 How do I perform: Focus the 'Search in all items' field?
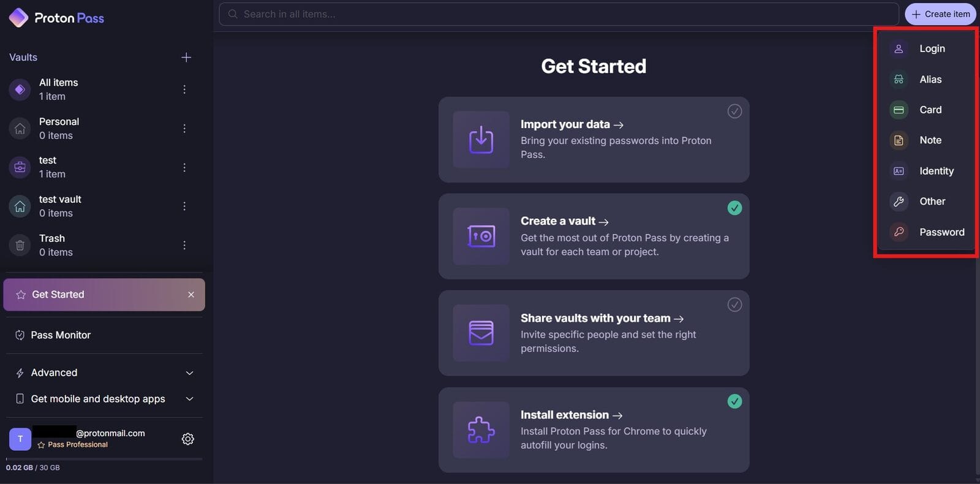[x=559, y=14]
